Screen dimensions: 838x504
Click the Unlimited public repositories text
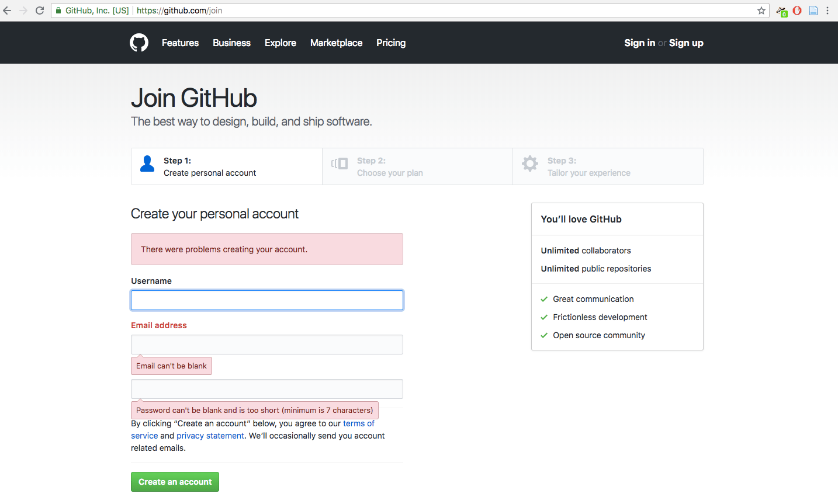595,269
